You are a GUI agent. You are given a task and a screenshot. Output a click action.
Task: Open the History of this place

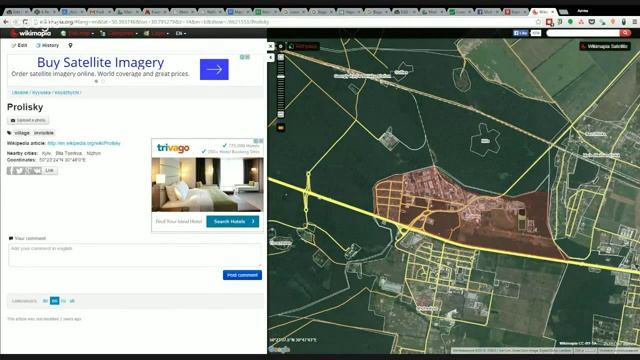[47, 45]
